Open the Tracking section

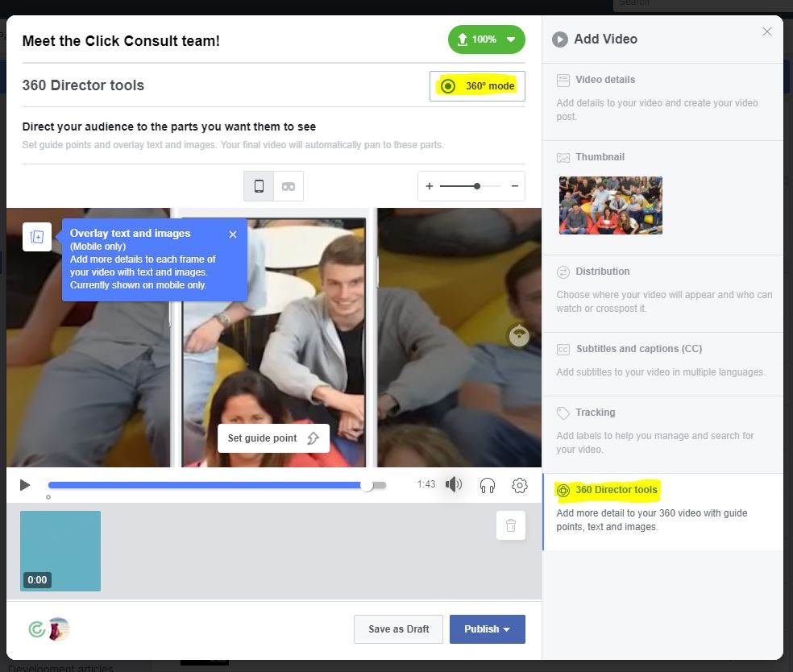tap(662, 435)
